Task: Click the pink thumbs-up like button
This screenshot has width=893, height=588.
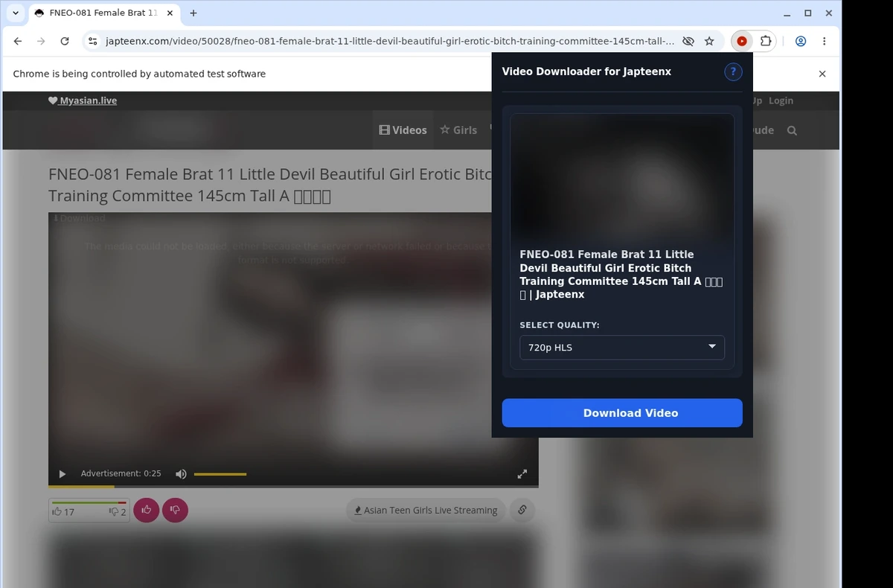Action: tap(147, 510)
